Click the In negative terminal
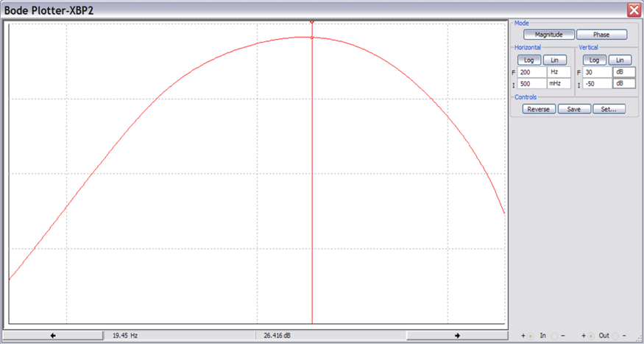This screenshot has height=344, width=644. [x=556, y=335]
